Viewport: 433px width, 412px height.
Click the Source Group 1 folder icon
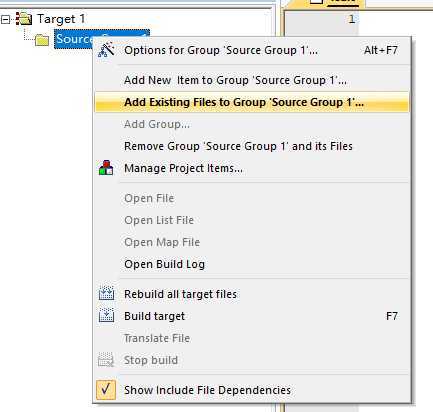tap(42, 40)
